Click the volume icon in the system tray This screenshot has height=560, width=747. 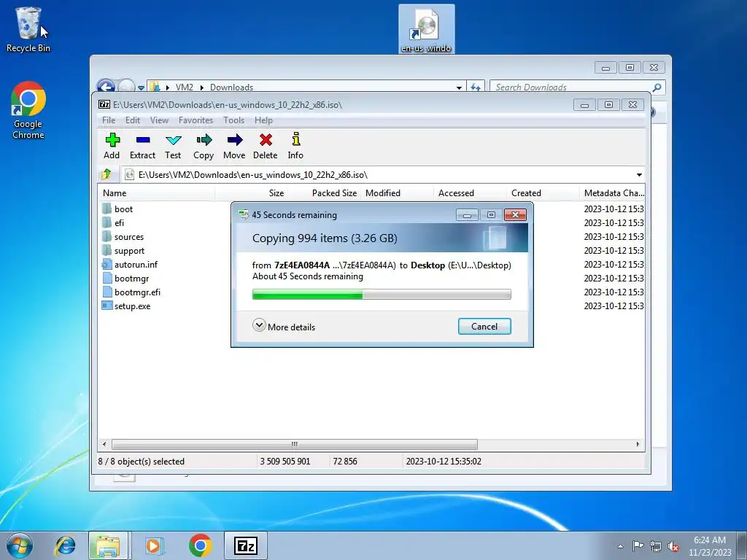(673, 547)
